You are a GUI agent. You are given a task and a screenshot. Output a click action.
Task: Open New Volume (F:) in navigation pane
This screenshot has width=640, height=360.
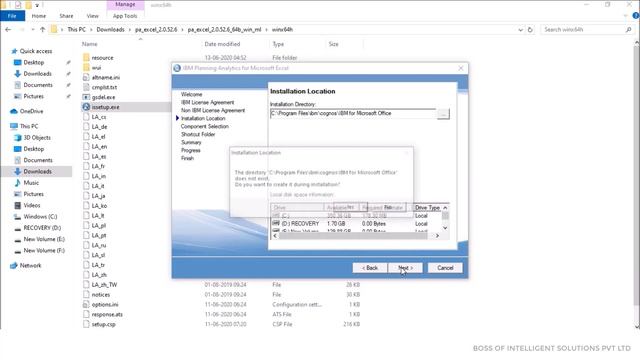pos(44,250)
